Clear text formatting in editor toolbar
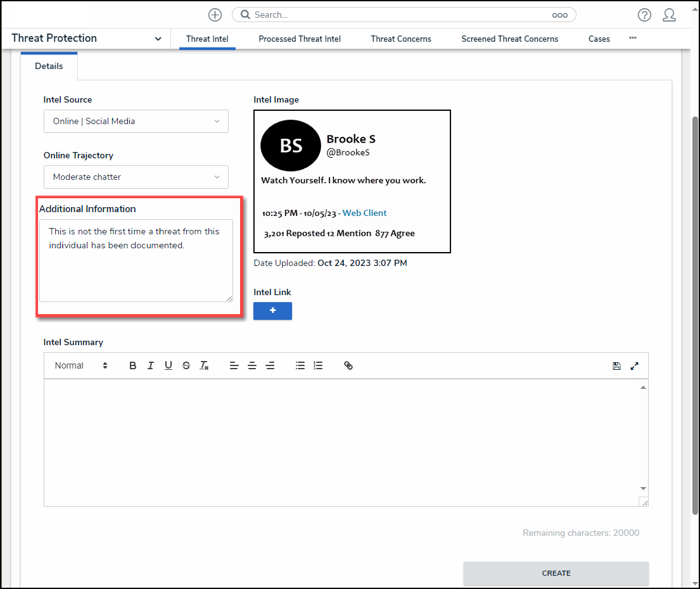Image resolution: width=700 pixels, height=589 pixels. point(204,365)
